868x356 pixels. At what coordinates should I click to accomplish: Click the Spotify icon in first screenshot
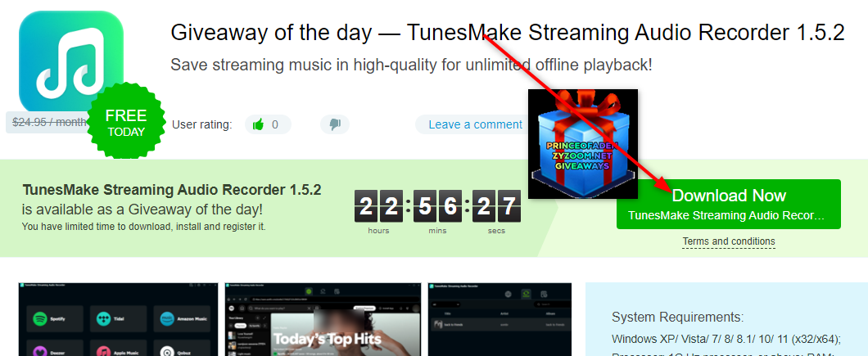pyautogui.click(x=40, y=319)
